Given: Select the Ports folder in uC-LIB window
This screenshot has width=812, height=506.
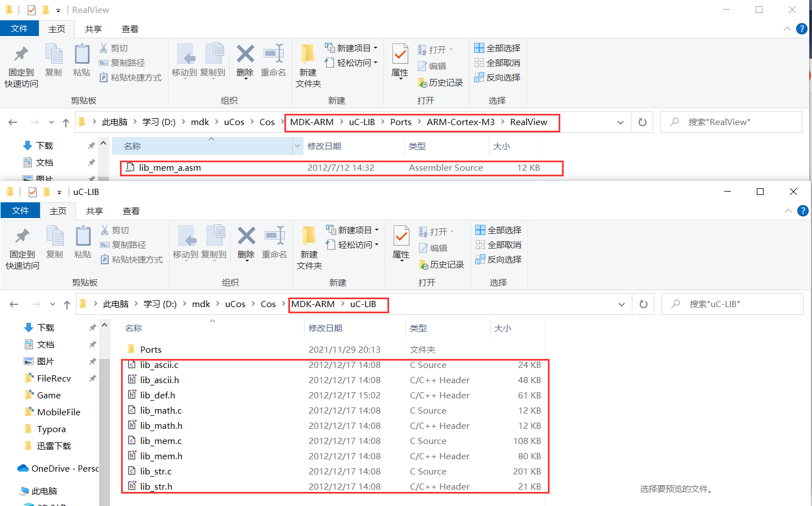Looking at the screenshot, I should click(333, 349).
